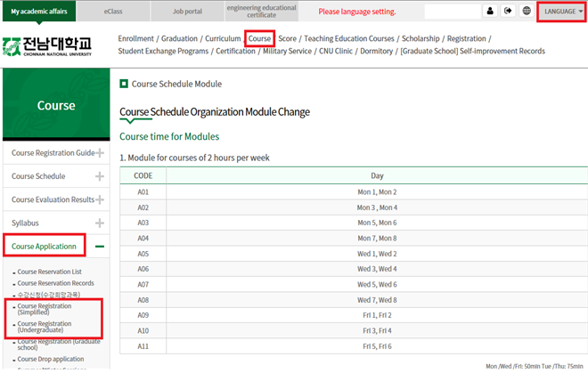The height and width of the screenshot is (373, 588).
Task: Click the empty top search field
Action: click(x=453, y=12)
